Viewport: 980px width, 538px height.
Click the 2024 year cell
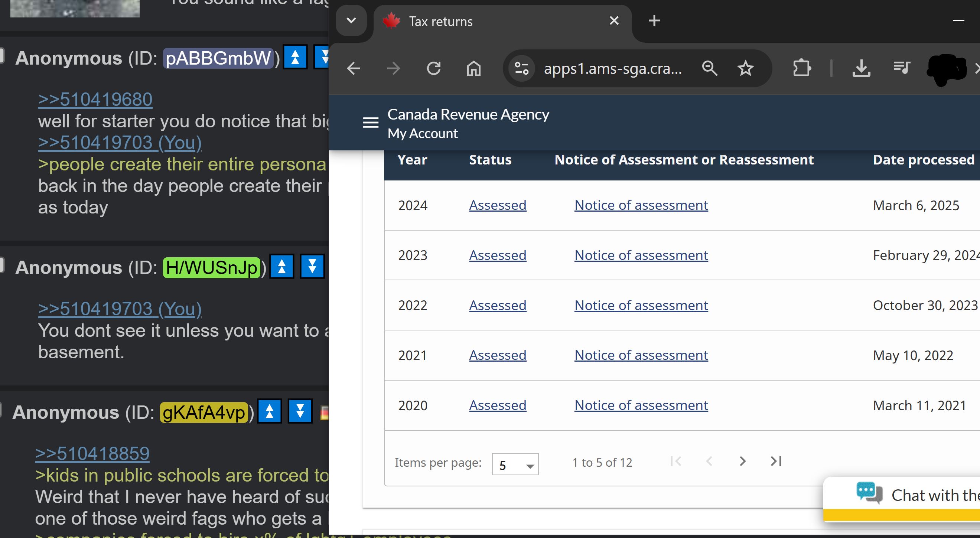coord(413,205)
